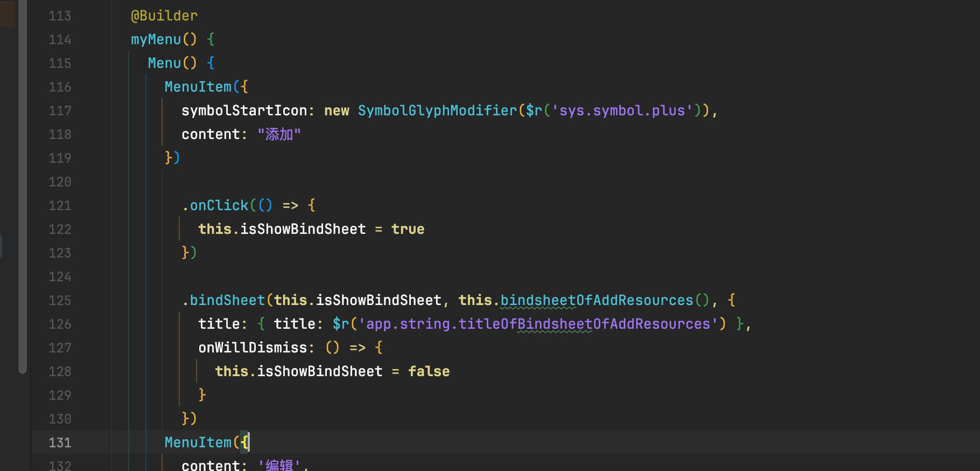This screenshot has width=980, height=471.
Task: Click the true value on line 122
Action: (x=408, y=230)
